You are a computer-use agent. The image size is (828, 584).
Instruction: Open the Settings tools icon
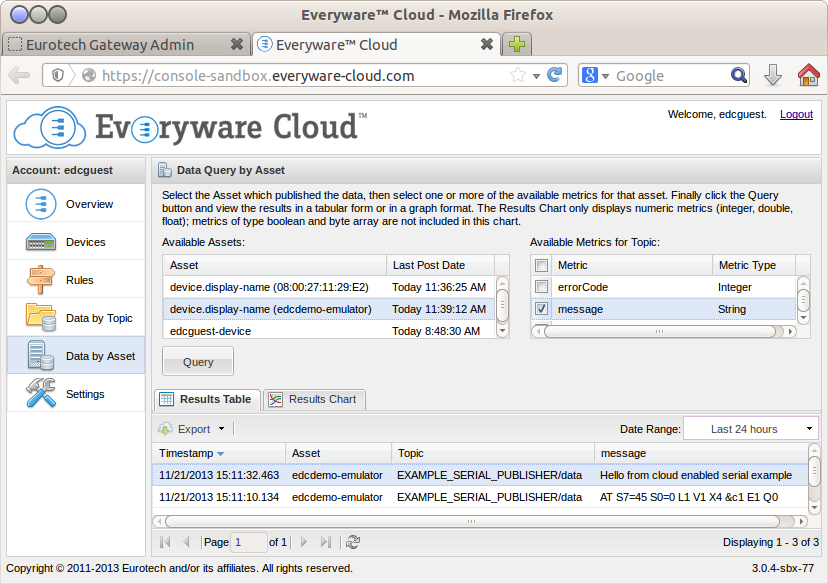[x=41, y=393]
